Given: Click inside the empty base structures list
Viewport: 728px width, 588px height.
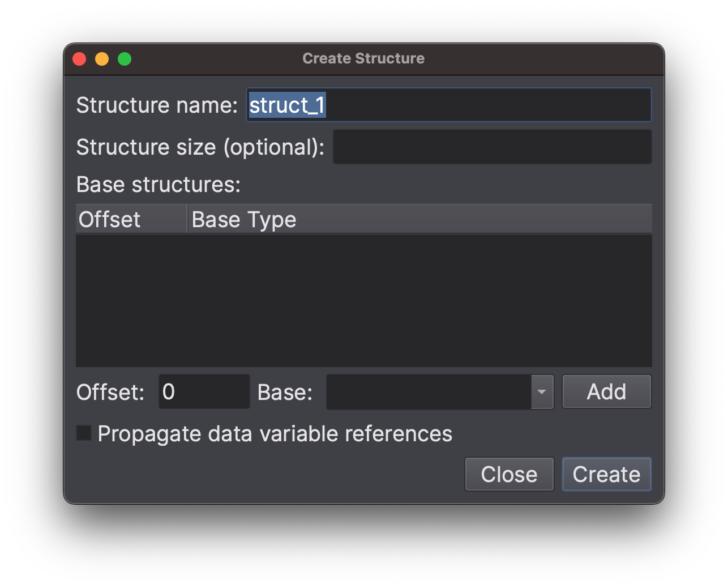Looking at the screenshot, I should (x=364, y=300).
